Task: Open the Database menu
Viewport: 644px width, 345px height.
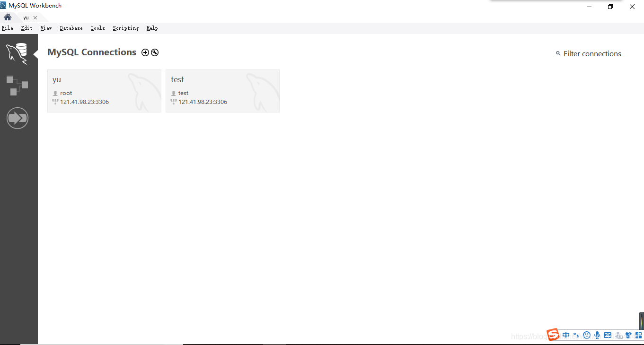Action: point(71,28)
